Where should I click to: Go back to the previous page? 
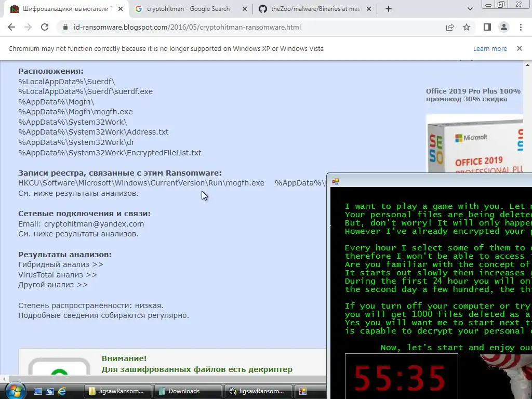[x=11, y=27]
